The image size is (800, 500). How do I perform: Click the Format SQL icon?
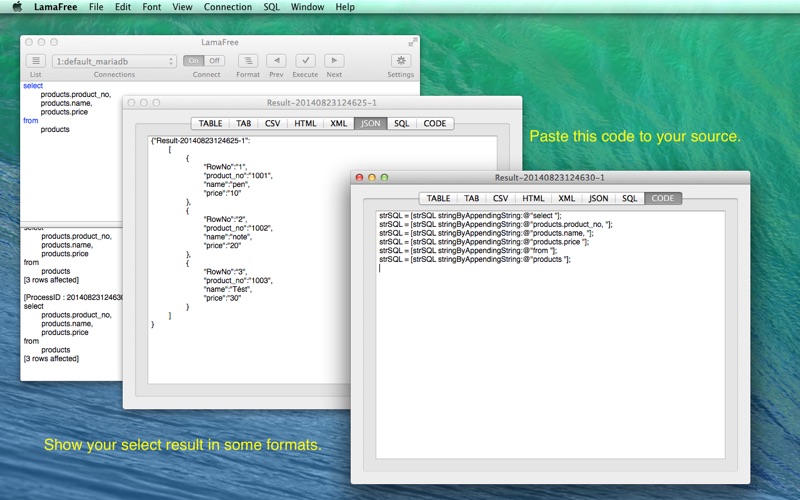[x=248, y=61]
